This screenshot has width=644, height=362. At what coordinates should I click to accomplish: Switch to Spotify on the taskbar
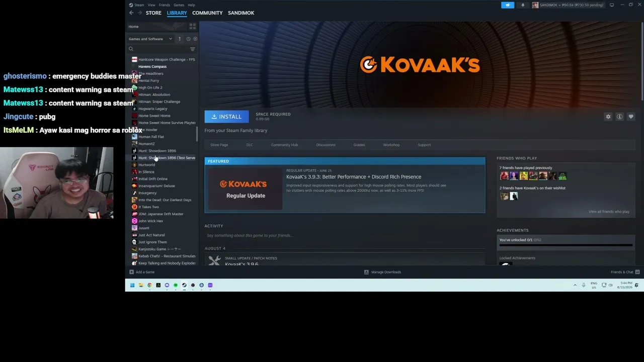[x=176, y=285]
